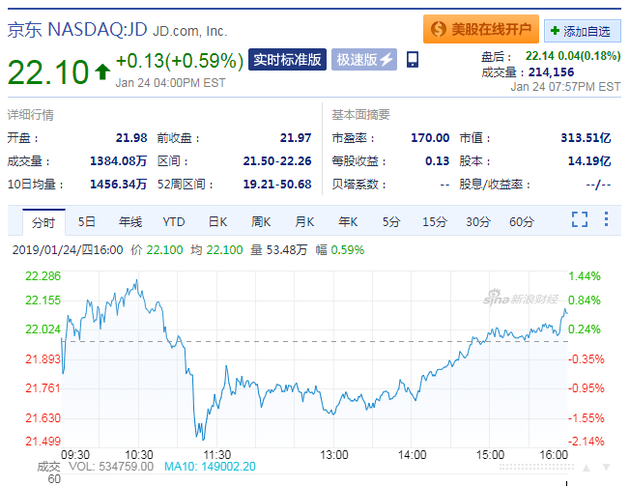Select the 5分 chart tab

[391, 222]
